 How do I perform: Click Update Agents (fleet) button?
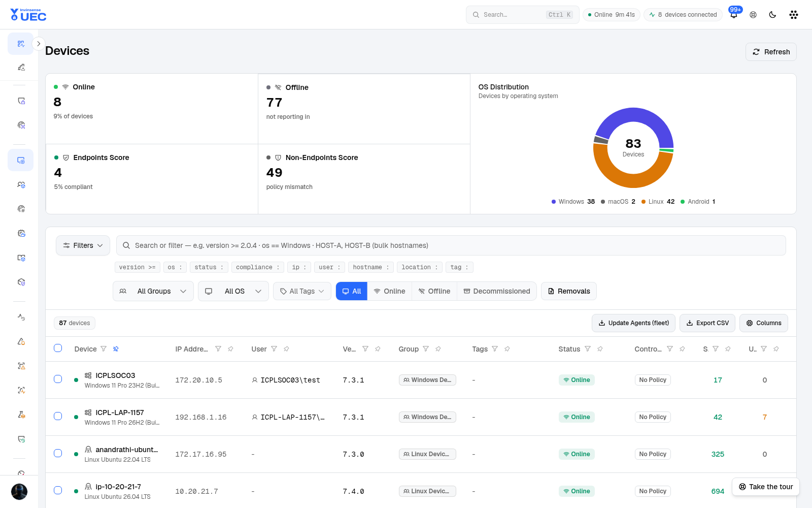633,323
